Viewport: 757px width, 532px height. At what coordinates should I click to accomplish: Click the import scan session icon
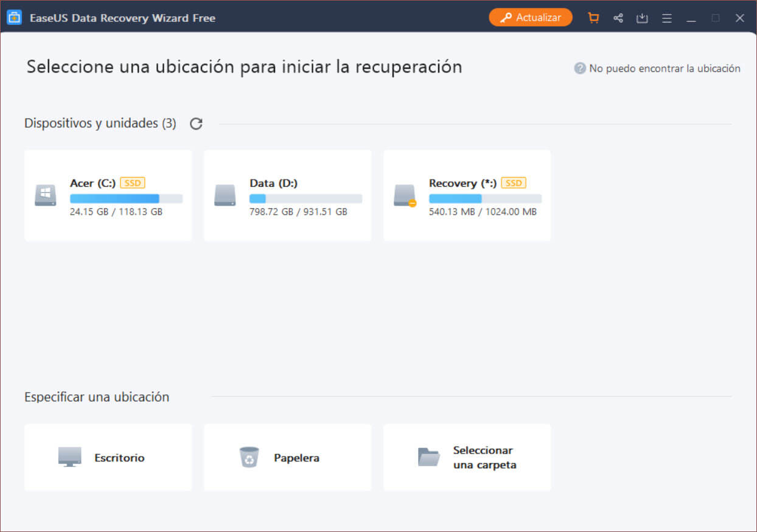point(642,18)
